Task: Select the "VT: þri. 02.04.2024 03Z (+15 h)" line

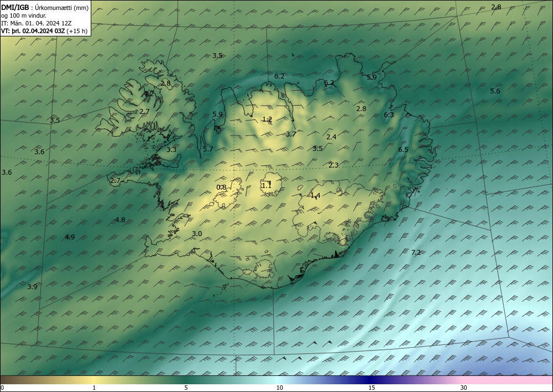Action: tap(44, 30)
